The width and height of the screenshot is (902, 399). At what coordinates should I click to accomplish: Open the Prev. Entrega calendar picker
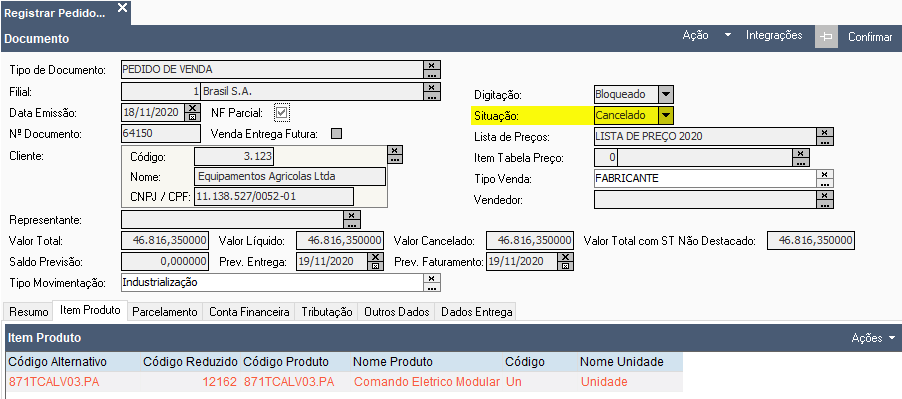click(375, 266)
